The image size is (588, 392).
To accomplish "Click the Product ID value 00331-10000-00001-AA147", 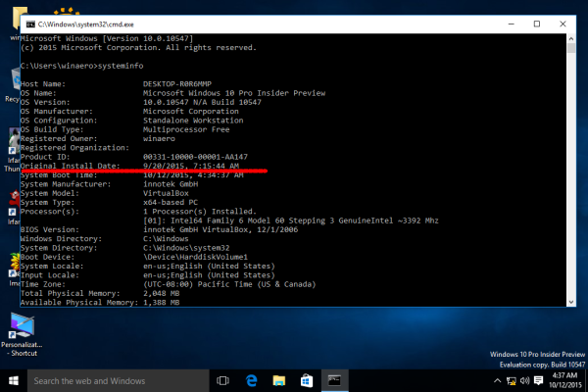I will point(195,157).
